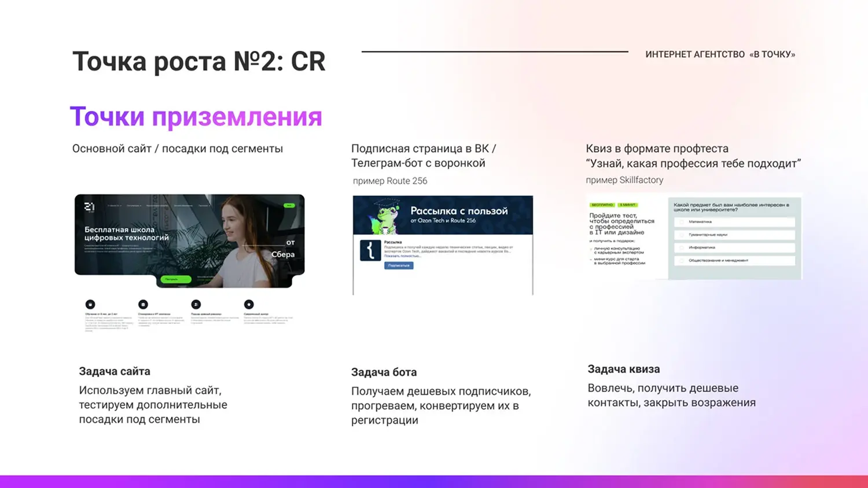Viewport: 868px width, 488px height.
Task: Click Показать полностью link in Рассылка description
Action: point(403,256)
